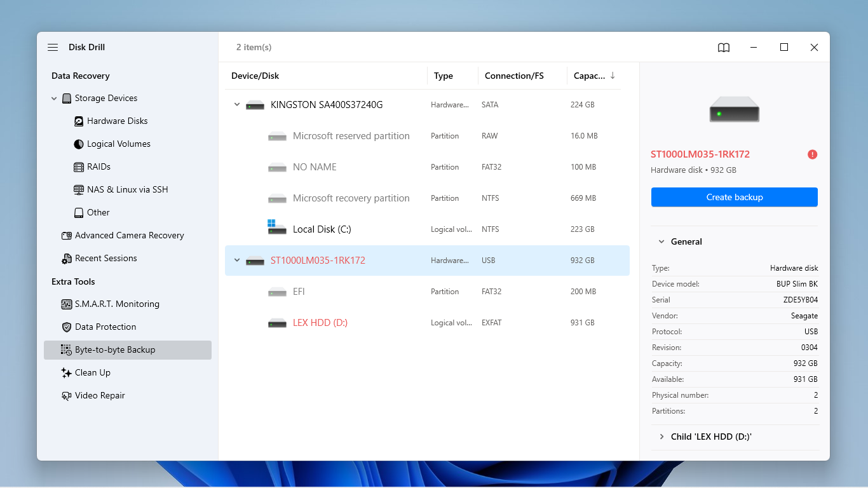Open Hardware Disks view
Image resolution: width=868 pixels, height=488 pixels.
click(118, 121)
